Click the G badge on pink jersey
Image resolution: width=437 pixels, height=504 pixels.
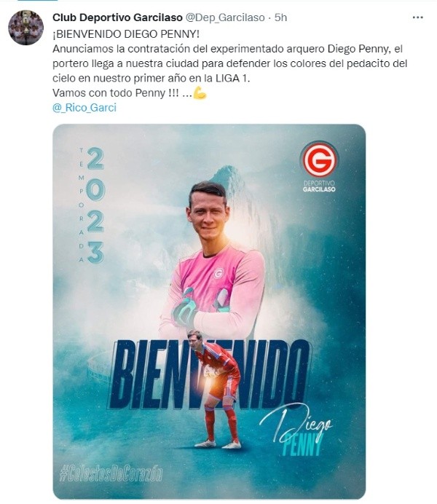219,274
